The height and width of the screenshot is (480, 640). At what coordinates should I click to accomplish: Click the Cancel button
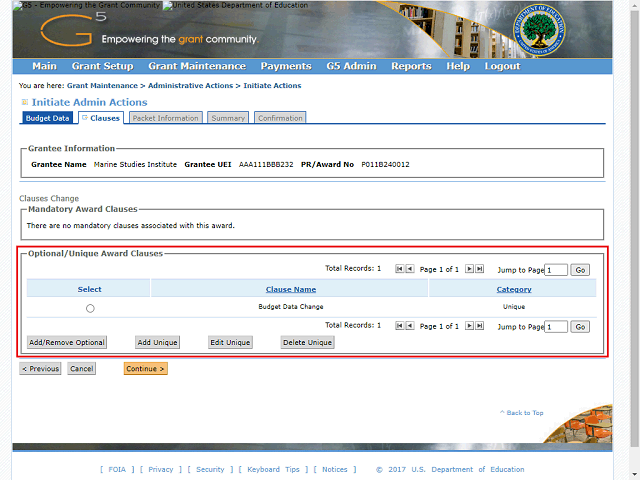(82, 369)
